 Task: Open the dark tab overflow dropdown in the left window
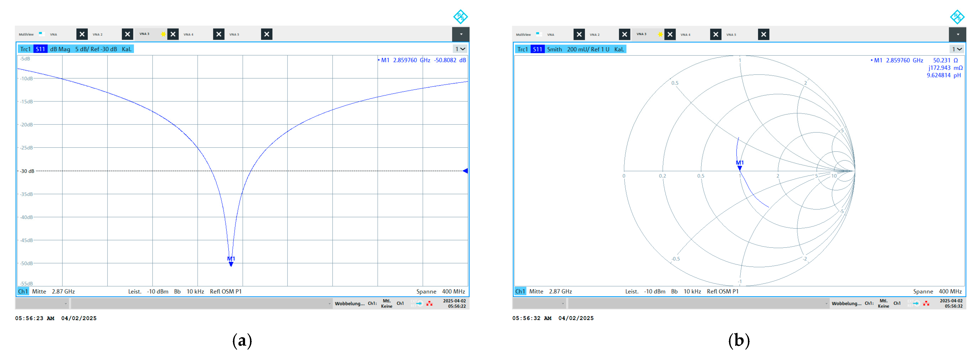[461, 34]
